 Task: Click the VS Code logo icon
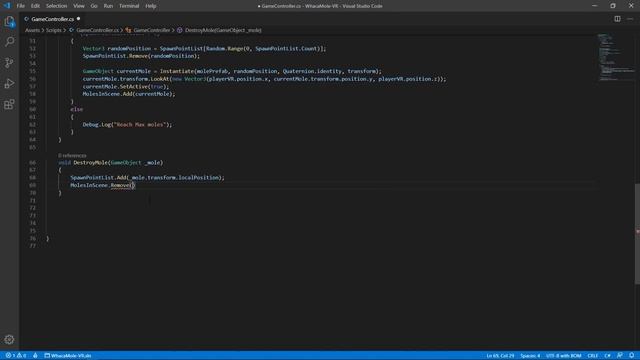pyautogui.click(x=7, y=6)
